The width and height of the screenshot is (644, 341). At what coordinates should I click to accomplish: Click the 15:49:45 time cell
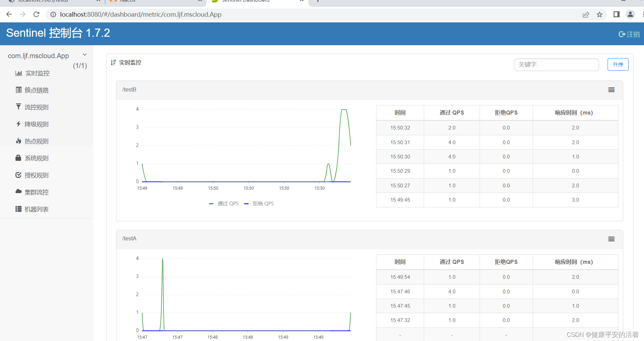pyautogui.click(x=400, y=200)
